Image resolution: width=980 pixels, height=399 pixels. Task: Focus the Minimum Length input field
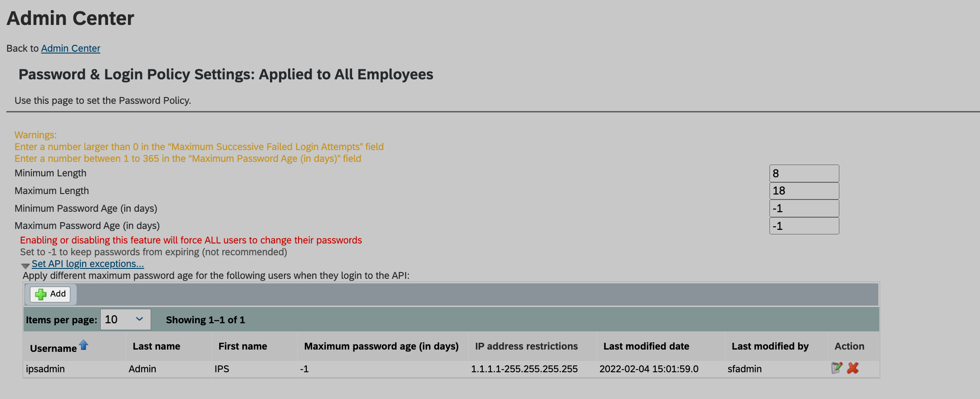coord(804,173)
